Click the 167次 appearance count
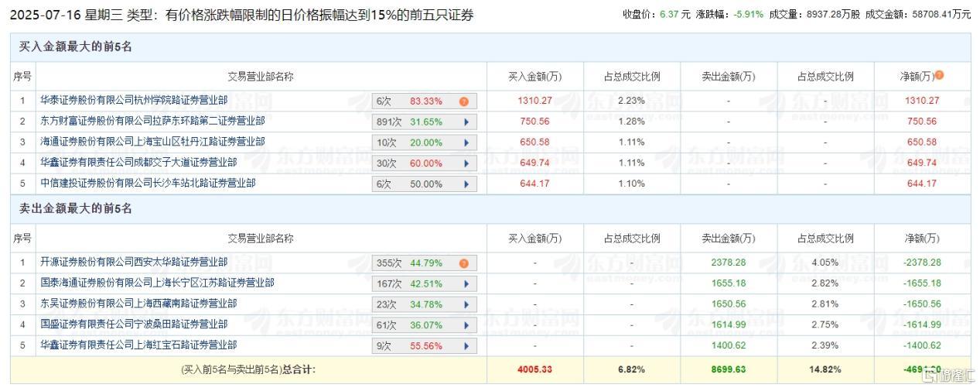 click(x=388, y=284)
